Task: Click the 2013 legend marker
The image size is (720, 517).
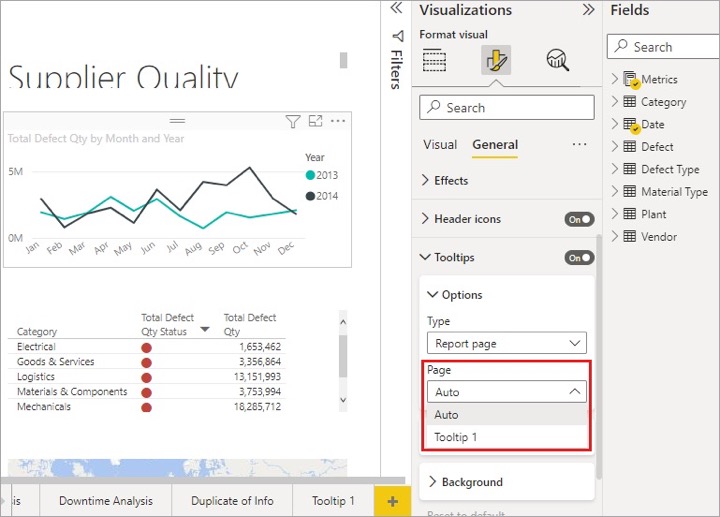Action: 310,175
